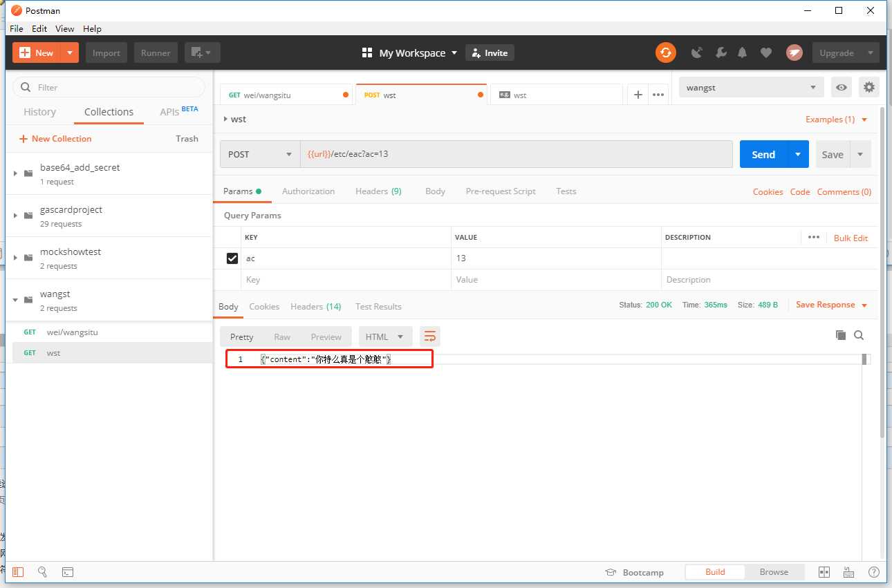Image resolution: width=892 pixels, height=588 pixels.
Task: Open the Pre-request Script tab
Action: (501, 191)
